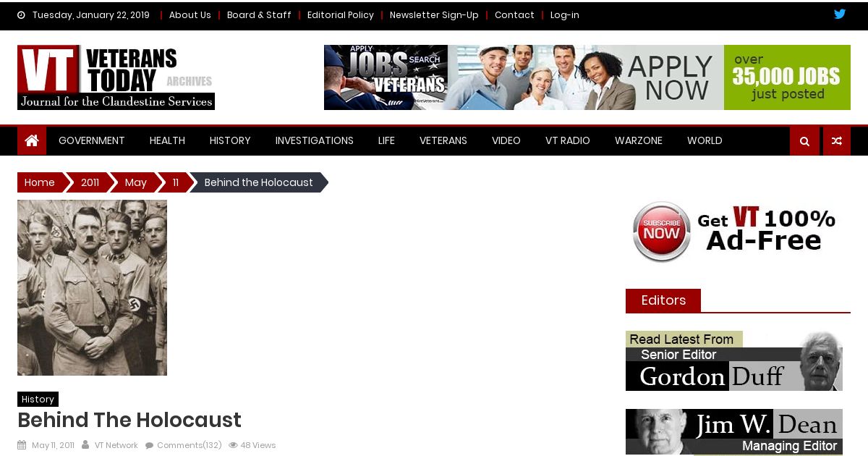
Task: Open Editorial Policy link
Action: click(341, 15)
